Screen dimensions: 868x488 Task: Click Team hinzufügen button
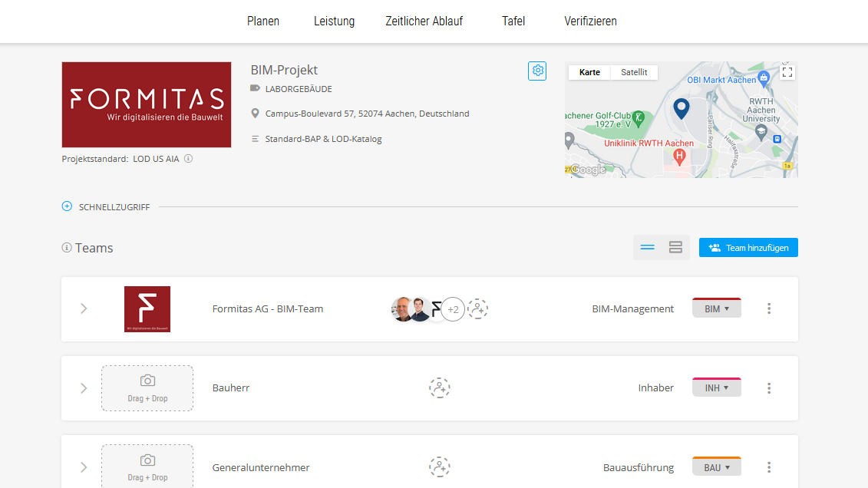[x=748, y=248]
